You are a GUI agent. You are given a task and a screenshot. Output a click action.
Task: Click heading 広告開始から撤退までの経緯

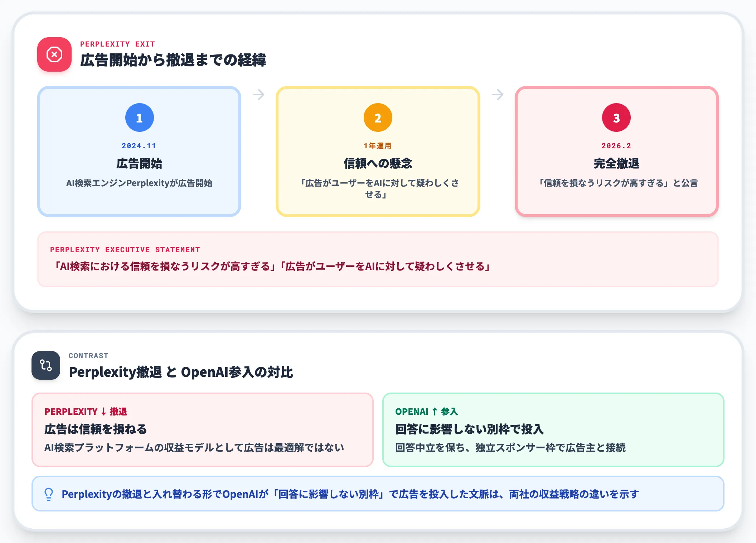point(173,60)
